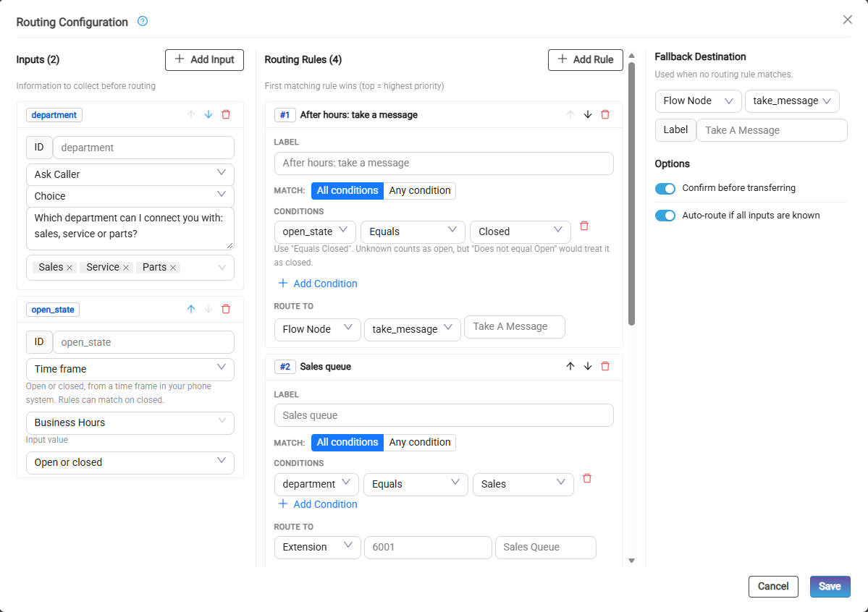Image resolution: width=868 pixels, height=612 pixels.
Task: Select Any condition for Sales queue rule
Action: click(x=420, y=442)
